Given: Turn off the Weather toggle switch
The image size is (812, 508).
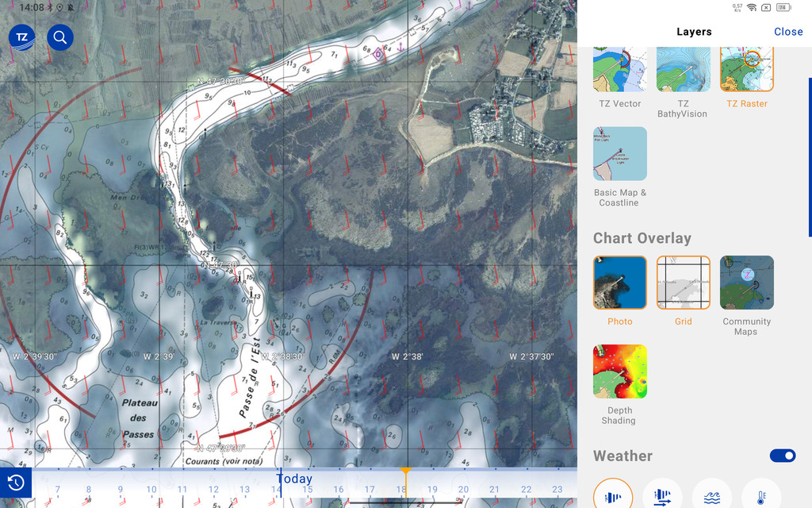Looking at the screenshot, I should coord(783,456).
